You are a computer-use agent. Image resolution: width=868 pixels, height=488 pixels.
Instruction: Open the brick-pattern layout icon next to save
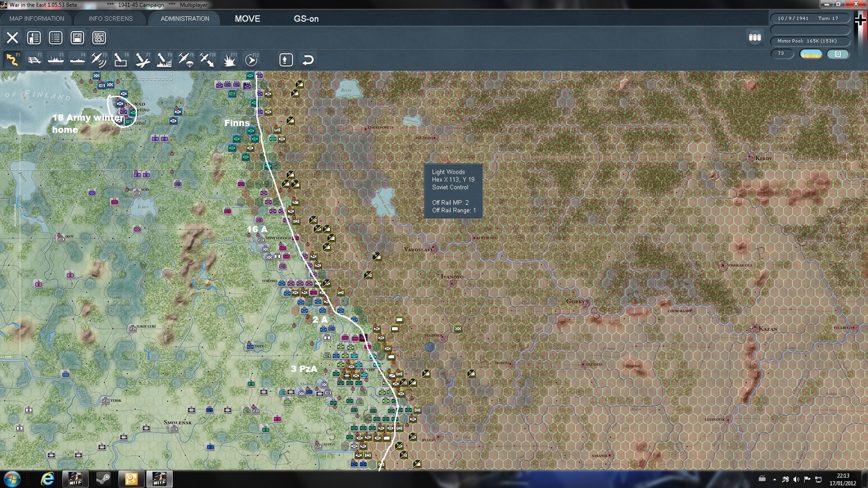(x=99, y=38)
